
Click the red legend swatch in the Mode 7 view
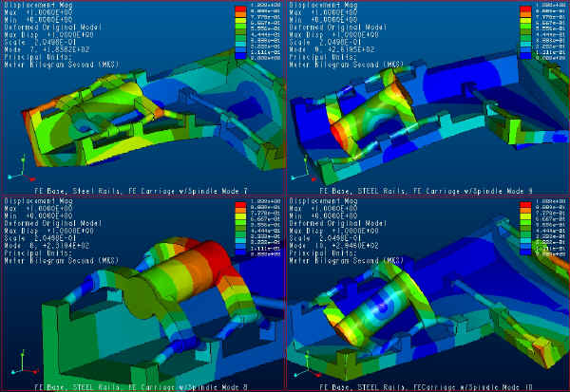point(240,9)
